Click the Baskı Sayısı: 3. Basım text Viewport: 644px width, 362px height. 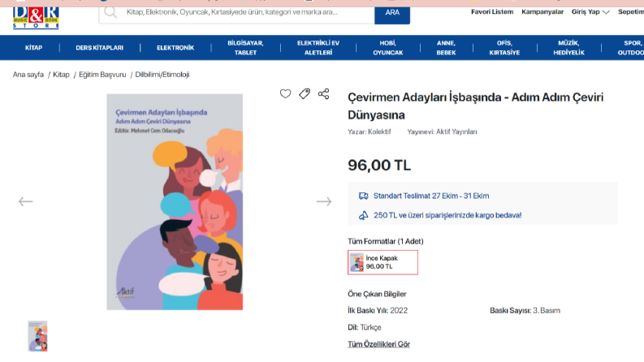[525, 310]
